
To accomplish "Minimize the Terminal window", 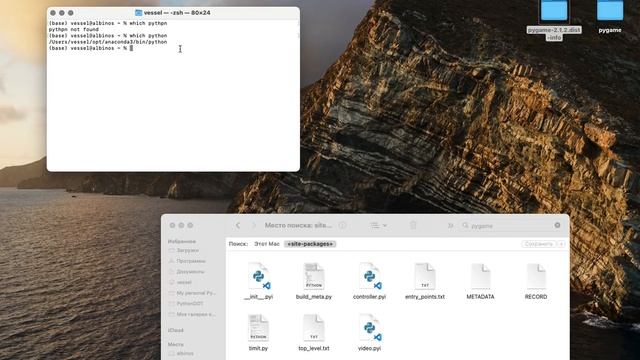I will [x=62, y=13].
